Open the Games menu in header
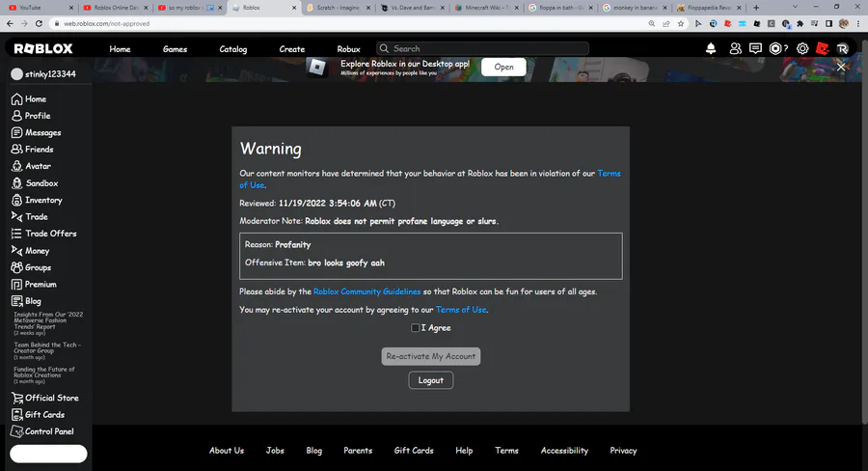Image resolution: width=868 pixels, height=471 pixels. pos(175,49)
